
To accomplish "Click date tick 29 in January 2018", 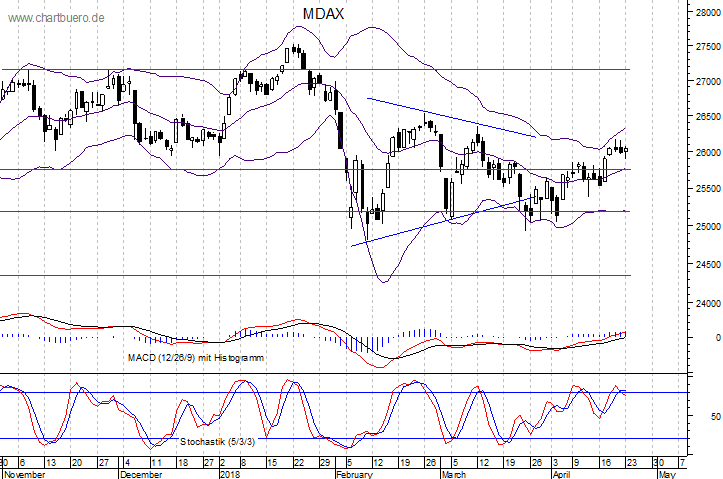I will point(325,463).
